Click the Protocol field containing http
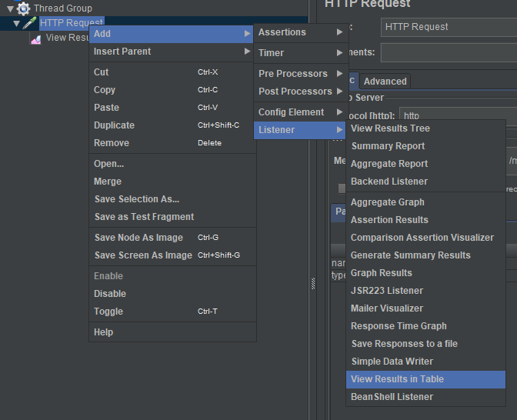The height and width of the screenshot is (420, 517). [458, 114]
